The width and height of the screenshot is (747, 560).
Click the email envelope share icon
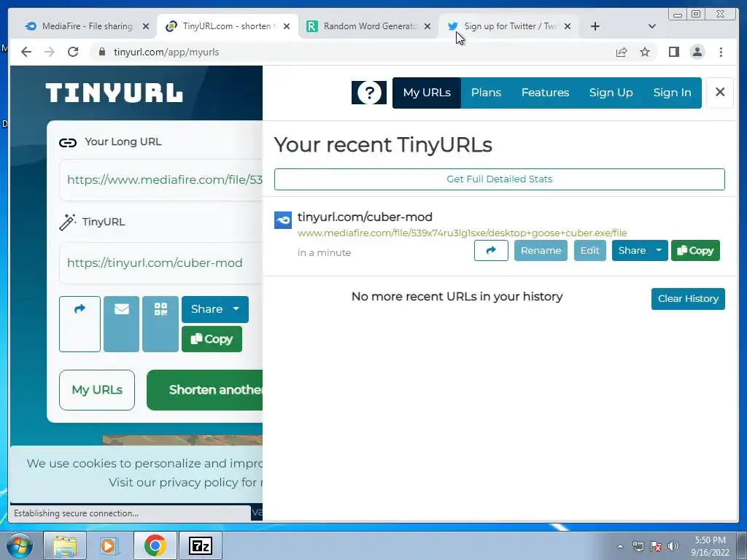(122, 324)
